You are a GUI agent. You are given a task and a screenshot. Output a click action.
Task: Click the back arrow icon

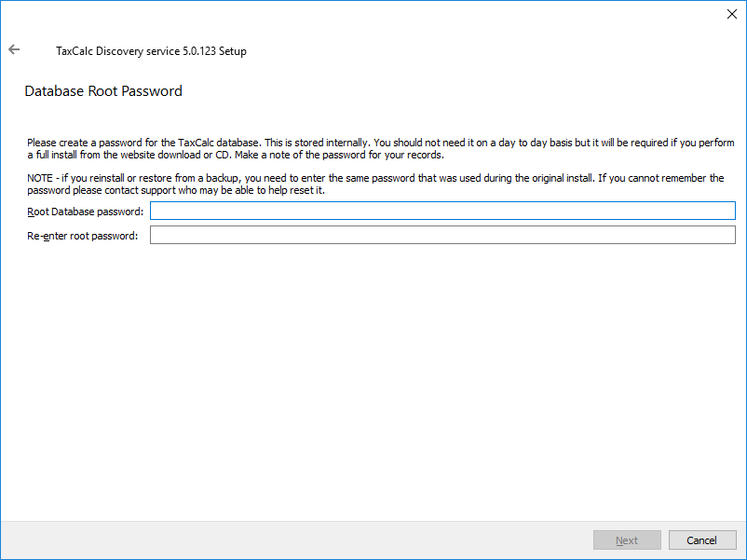(14, 50)
